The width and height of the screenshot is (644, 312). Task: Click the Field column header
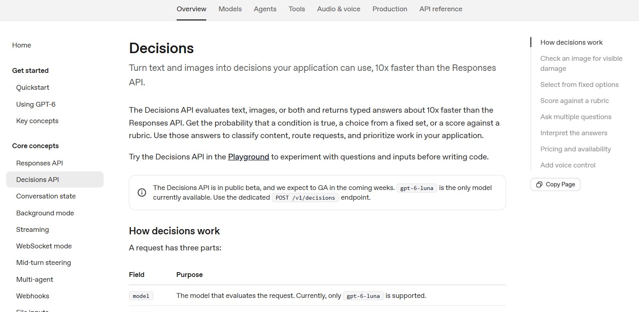point(136,275)
